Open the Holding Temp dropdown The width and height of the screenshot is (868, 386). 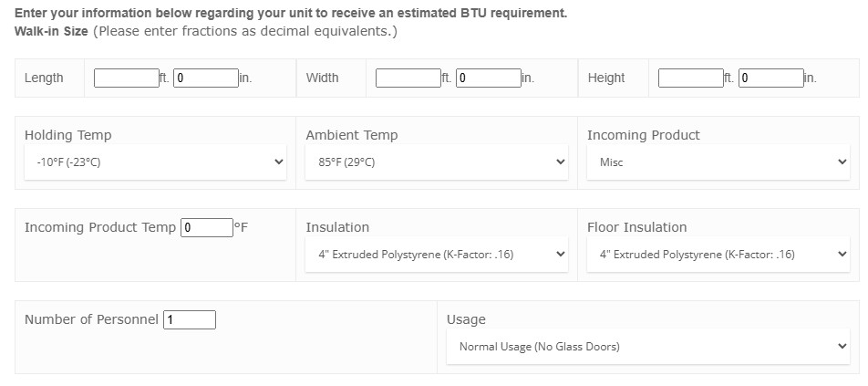pos(156,162)
